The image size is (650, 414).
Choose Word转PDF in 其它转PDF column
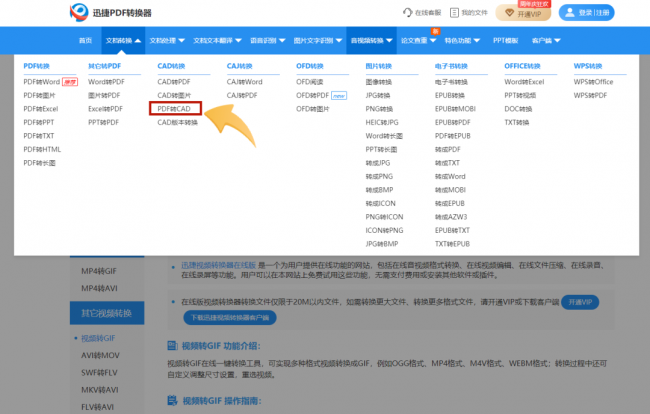(106, 82)
